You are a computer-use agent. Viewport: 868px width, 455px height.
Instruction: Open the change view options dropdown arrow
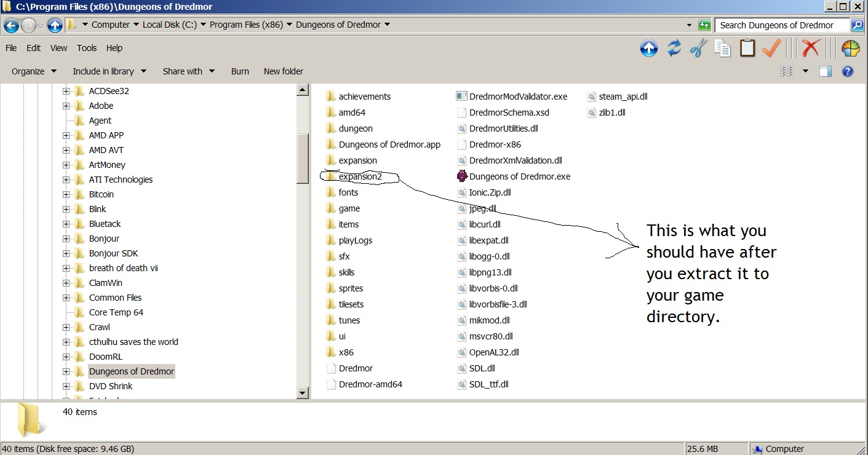pos(805,71)
